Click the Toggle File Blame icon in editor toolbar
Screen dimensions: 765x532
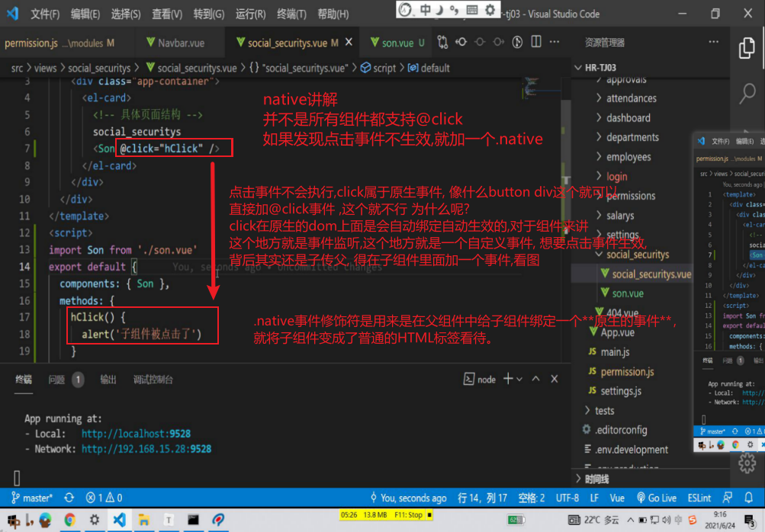click(x=517, y=43)
